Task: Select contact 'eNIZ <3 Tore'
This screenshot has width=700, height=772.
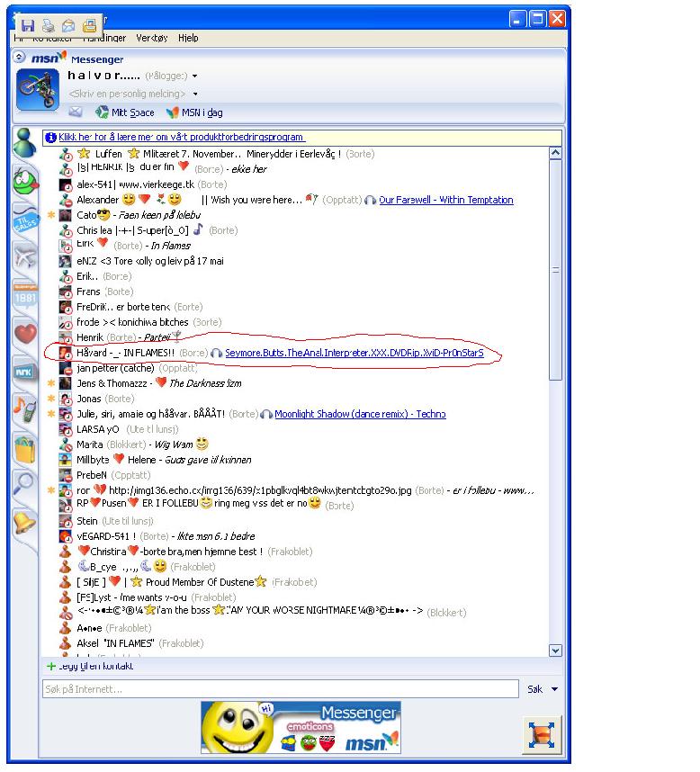Action: [141, 261]
